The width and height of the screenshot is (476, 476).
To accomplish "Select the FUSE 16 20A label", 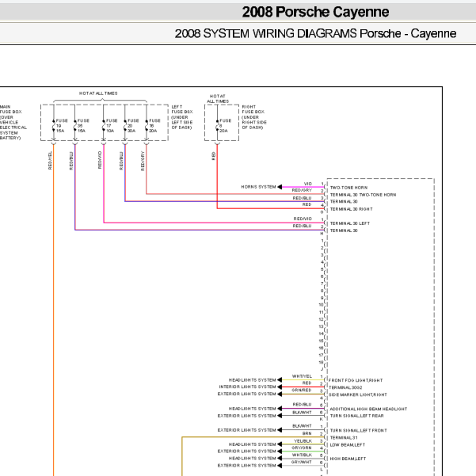I will click(154, 126).
